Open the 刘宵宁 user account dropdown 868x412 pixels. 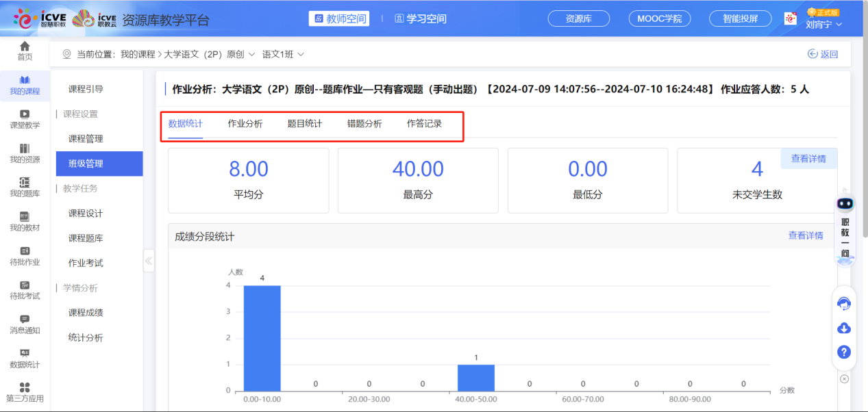coord(823,24)
